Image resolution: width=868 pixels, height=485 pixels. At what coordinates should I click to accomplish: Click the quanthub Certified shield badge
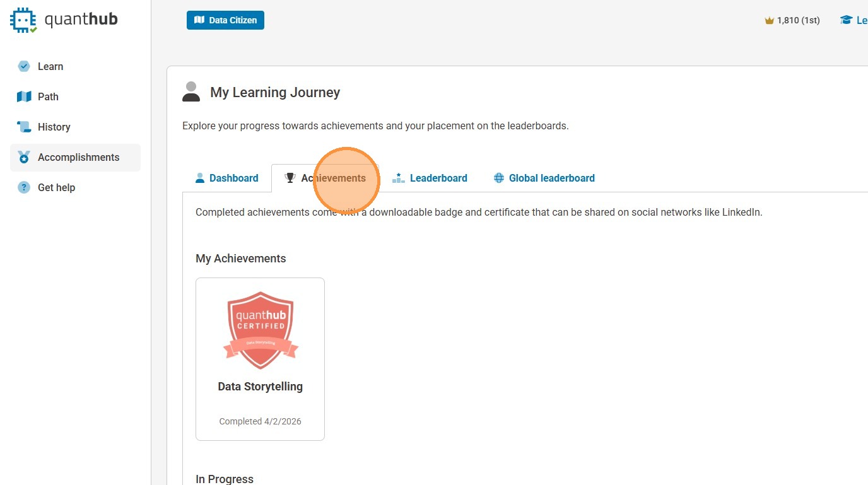(261, 330)
